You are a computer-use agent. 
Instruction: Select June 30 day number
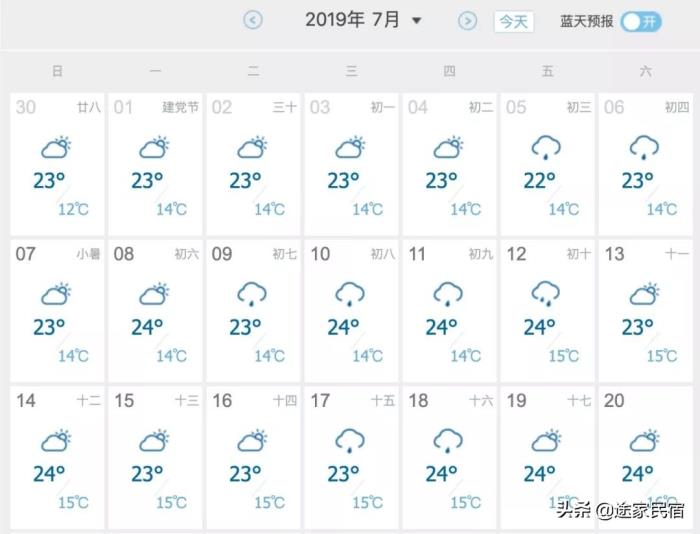click(x=26, y=107)
